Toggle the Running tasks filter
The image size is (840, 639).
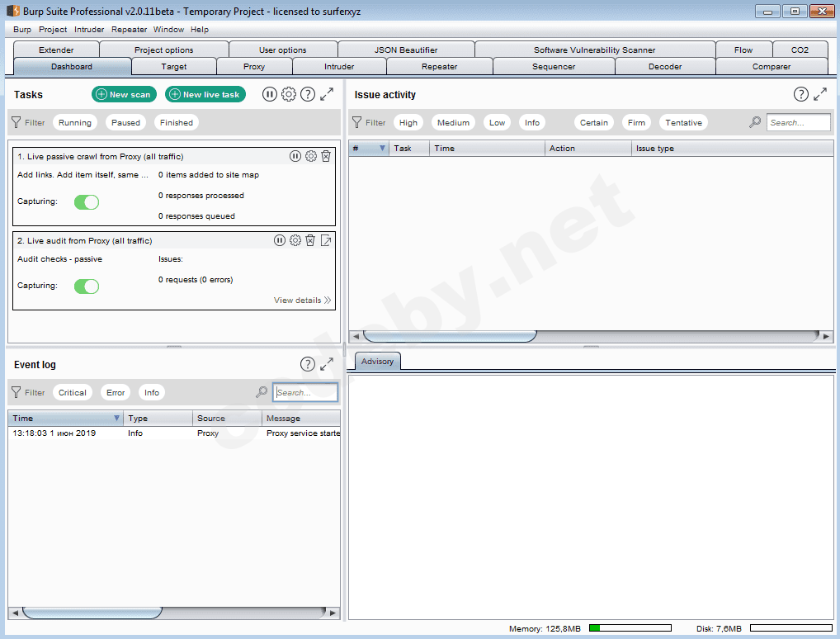tap(75, 122)
